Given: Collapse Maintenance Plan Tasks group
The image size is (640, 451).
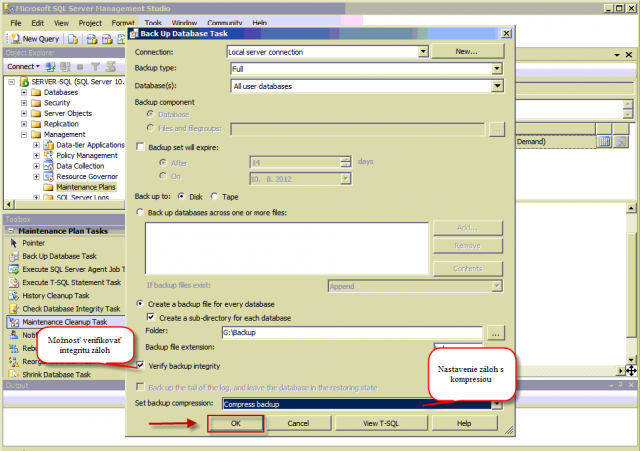Looking at the screenshot, I should (x=11, y=231).
